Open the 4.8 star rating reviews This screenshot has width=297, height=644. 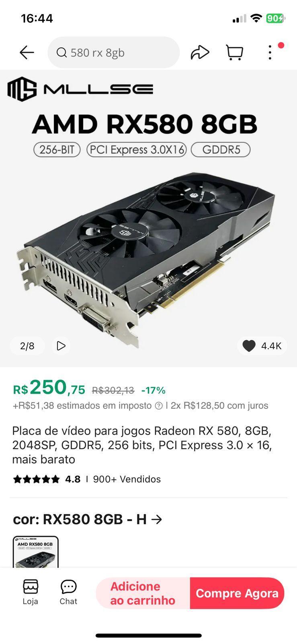47,479
